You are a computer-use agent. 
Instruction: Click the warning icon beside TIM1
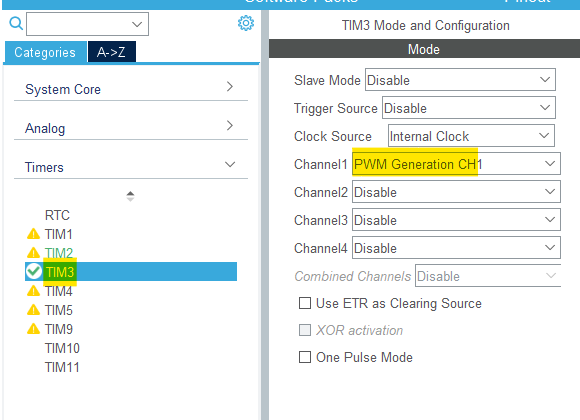click(x=33, y=234)
